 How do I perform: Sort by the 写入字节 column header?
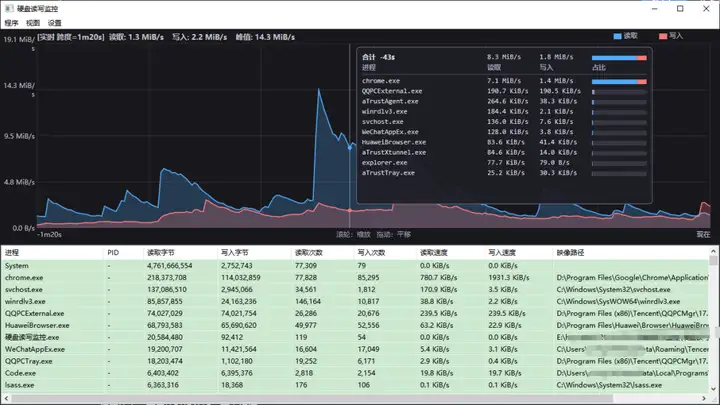[254, 253]
